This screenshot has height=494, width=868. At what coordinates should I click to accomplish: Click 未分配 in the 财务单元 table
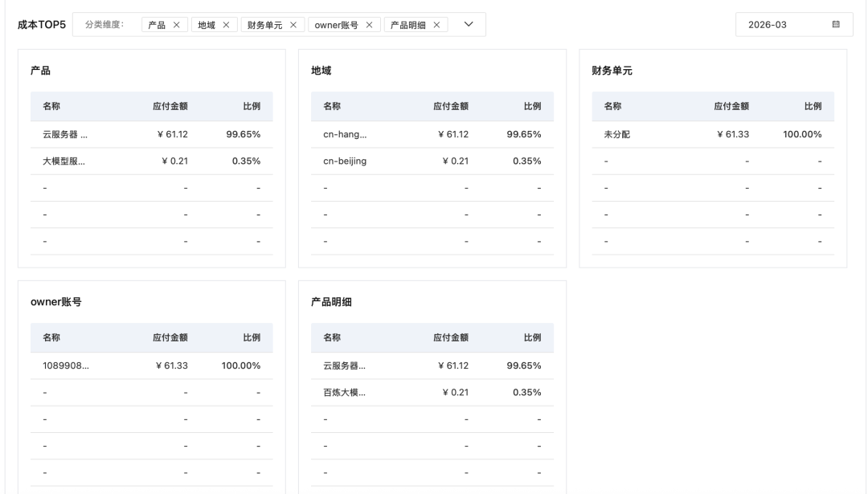616,134
